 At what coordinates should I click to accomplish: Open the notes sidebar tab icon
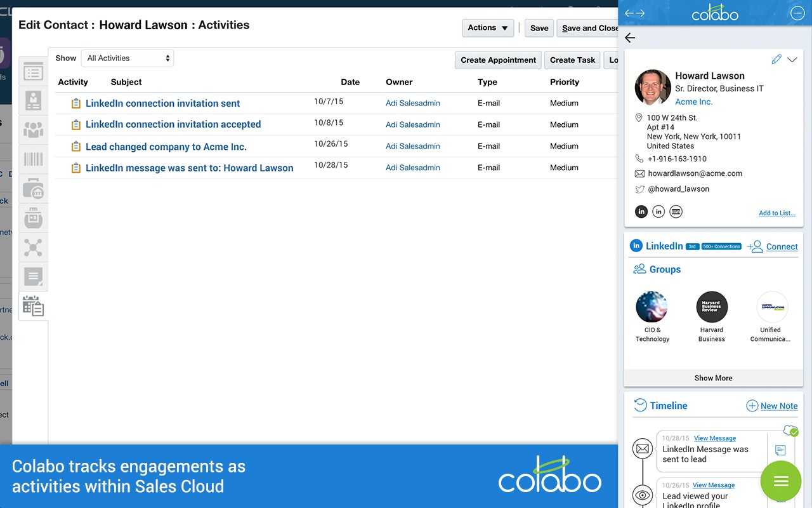point(33,276)
